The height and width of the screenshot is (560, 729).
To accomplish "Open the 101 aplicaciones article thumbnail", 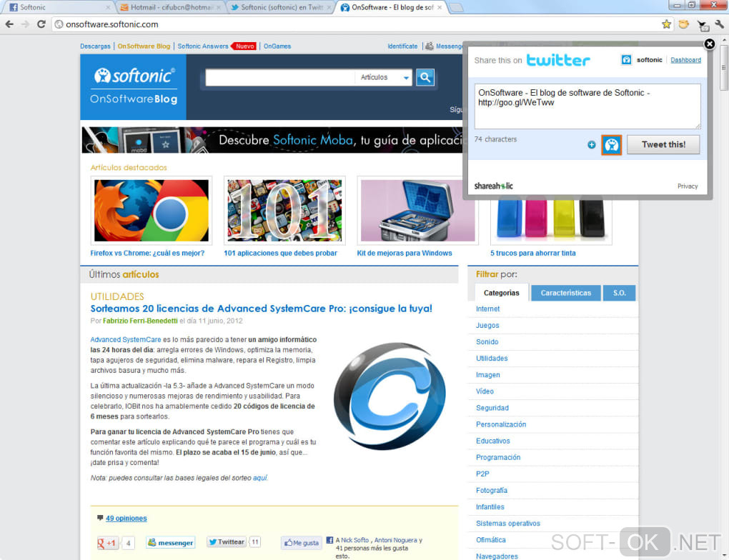I will pyautogui.click(x=284, y=211).
